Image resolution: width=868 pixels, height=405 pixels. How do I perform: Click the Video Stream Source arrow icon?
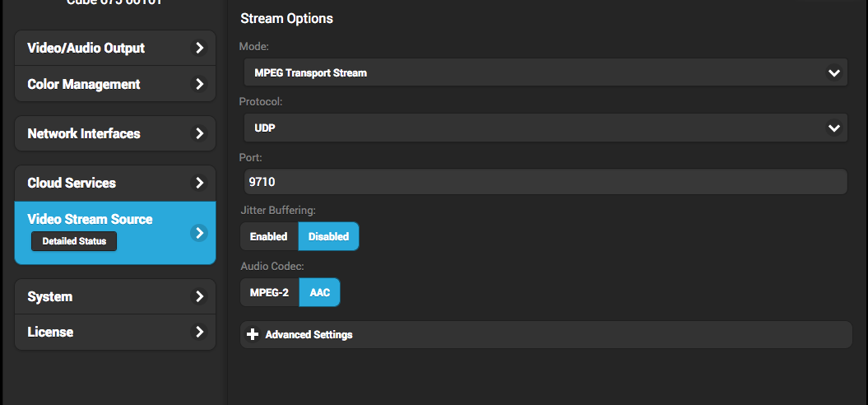pos(199,233)
